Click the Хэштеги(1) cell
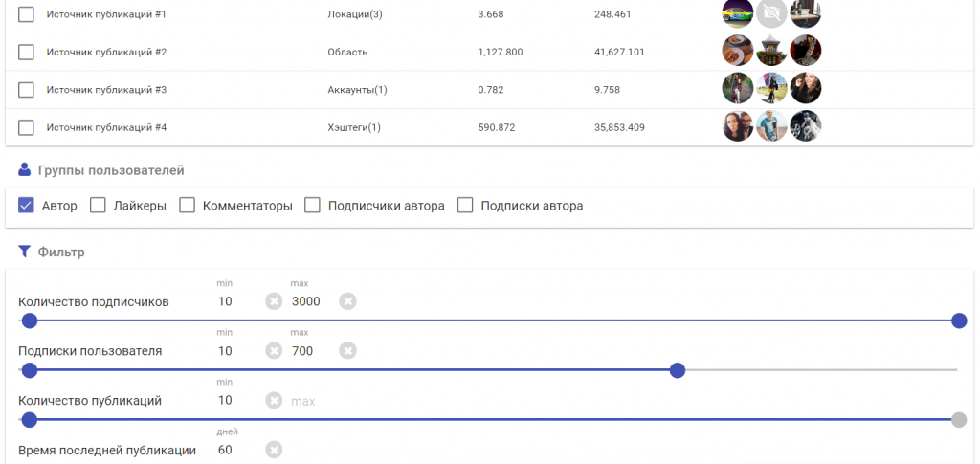The width and height of the screenshot is (980, 464). pyautogui.click(x=354, y=128)
